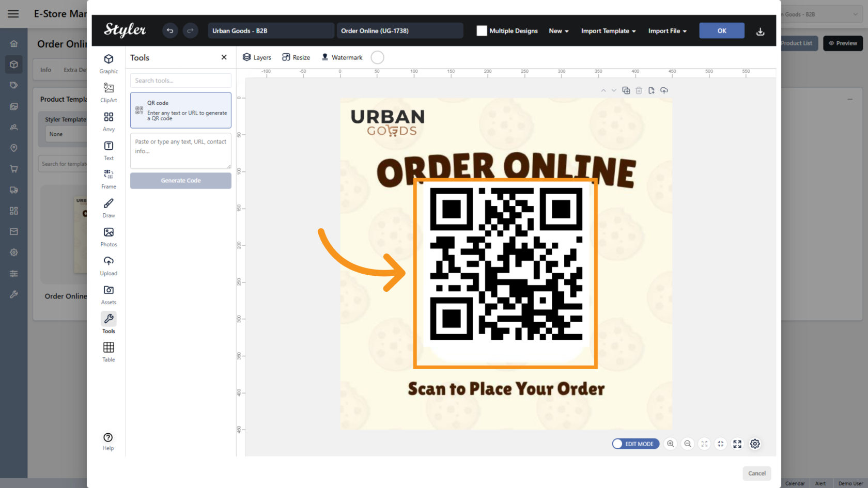Expand the Import Template dropdown
This screenshot has width=868, height=488.
tap(608, 31)
